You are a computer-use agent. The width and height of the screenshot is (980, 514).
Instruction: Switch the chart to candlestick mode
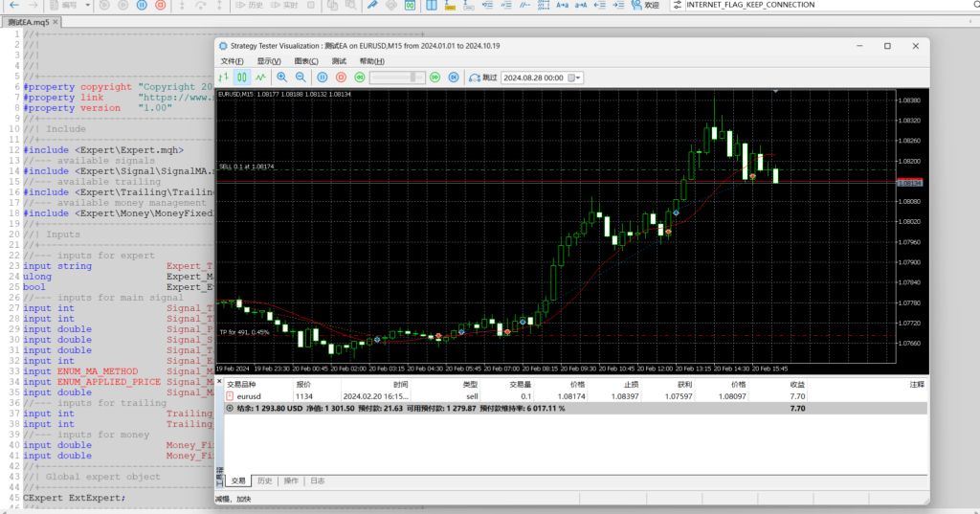242,78
